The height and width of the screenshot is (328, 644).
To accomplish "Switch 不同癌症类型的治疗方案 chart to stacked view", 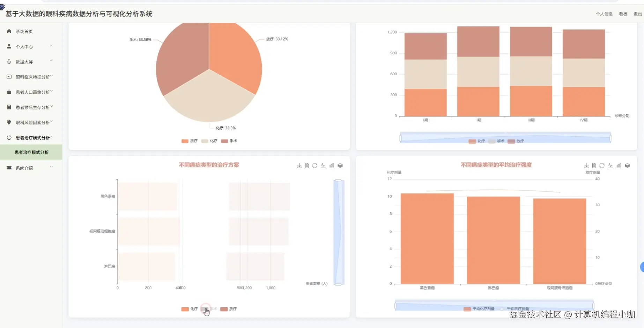I will point(340,166).
